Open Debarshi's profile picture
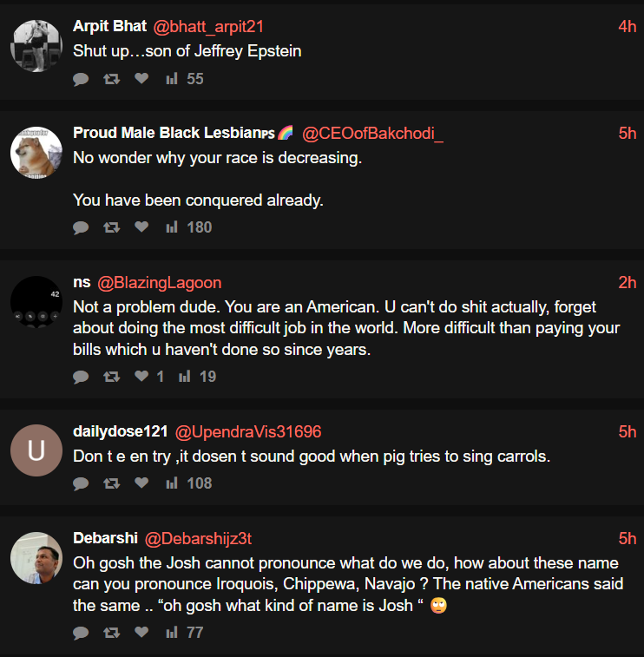The width and height of the screenshot is (644, 657). [x=36, y=558]
